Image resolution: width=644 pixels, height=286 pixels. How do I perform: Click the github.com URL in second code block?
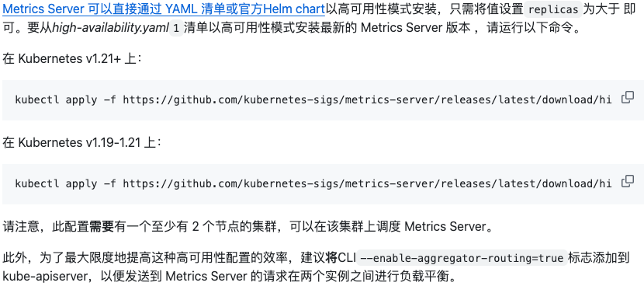click(x=367, y=183)
